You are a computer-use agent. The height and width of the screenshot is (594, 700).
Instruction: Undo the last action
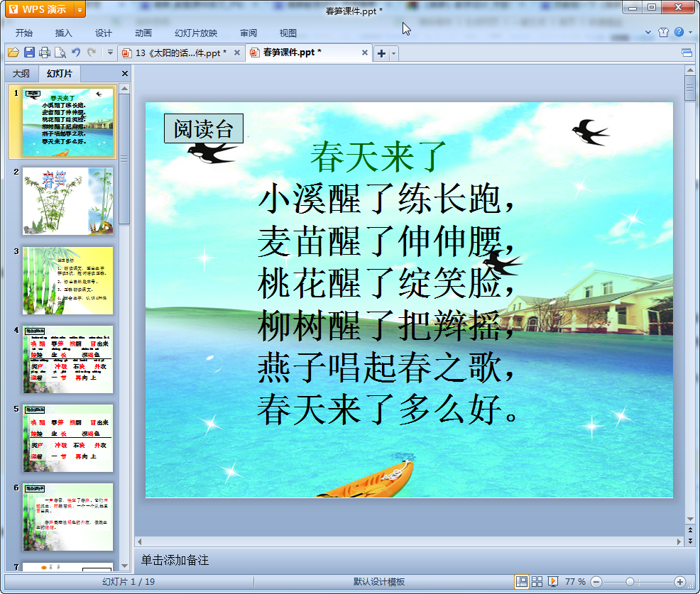(76, 53)
